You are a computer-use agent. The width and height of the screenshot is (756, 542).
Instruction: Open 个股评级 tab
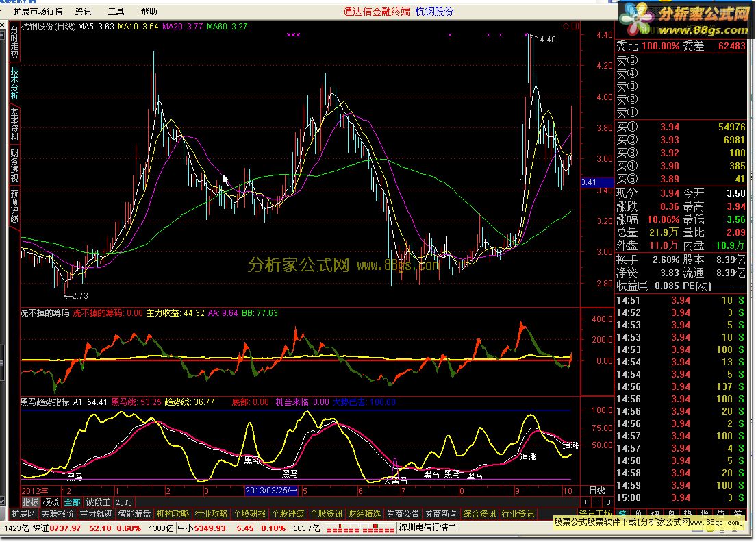coord(288,514)
